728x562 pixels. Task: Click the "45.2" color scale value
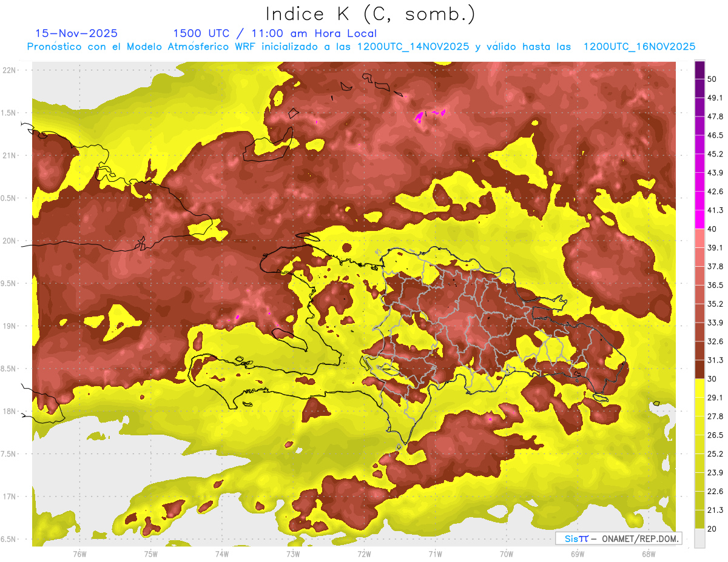(715, 154)
